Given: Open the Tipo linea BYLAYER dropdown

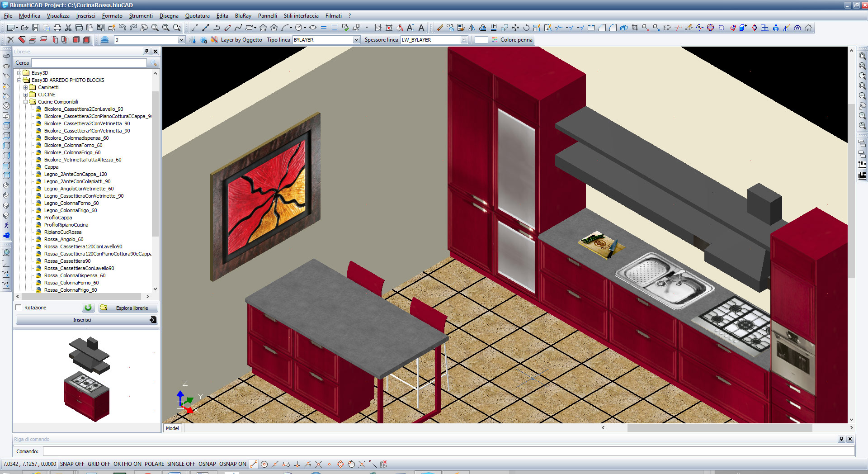Looking at the screenshot, I should click(356, 40).
